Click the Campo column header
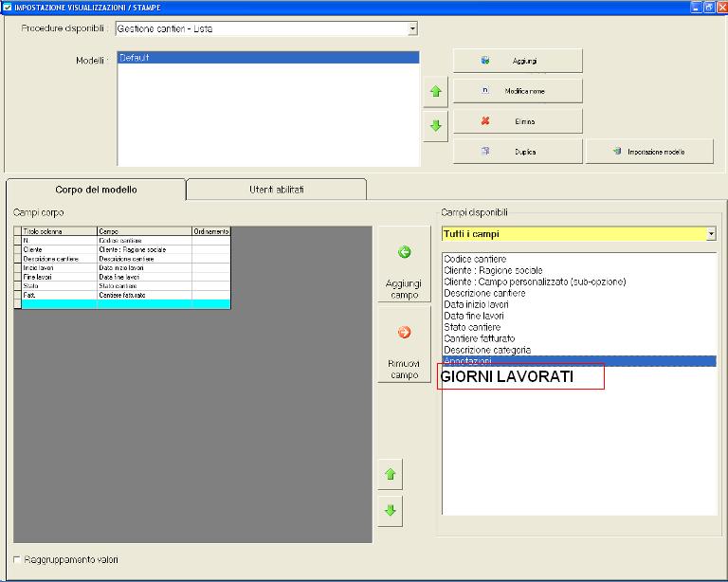Screen dimensions: 728x582 pyautogui.click(x=144, y=231)
